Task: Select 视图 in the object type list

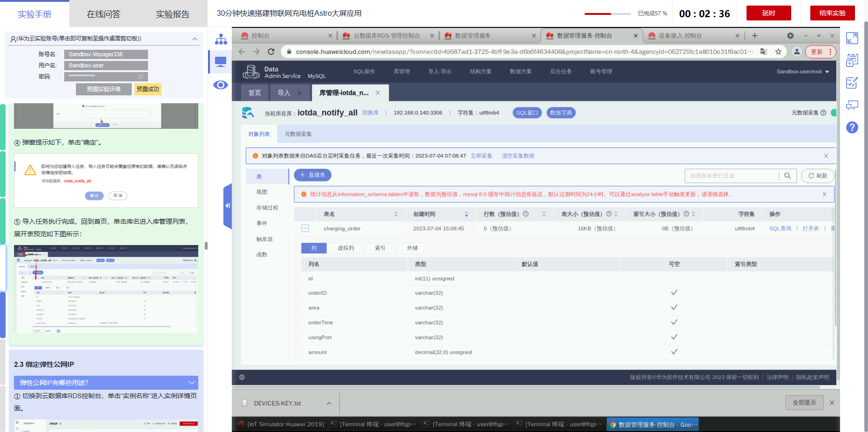Action: coord(262,192)
